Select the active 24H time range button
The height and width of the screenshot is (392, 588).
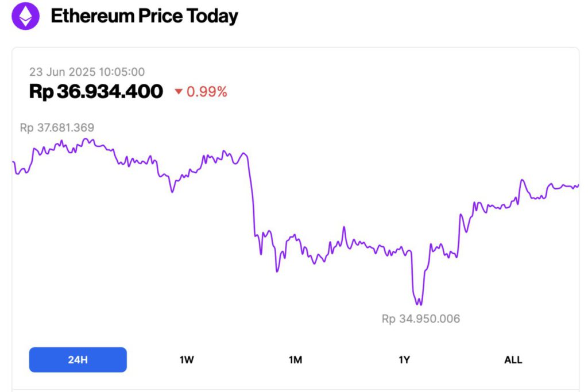pyautogui.click(x=78, y=359)
